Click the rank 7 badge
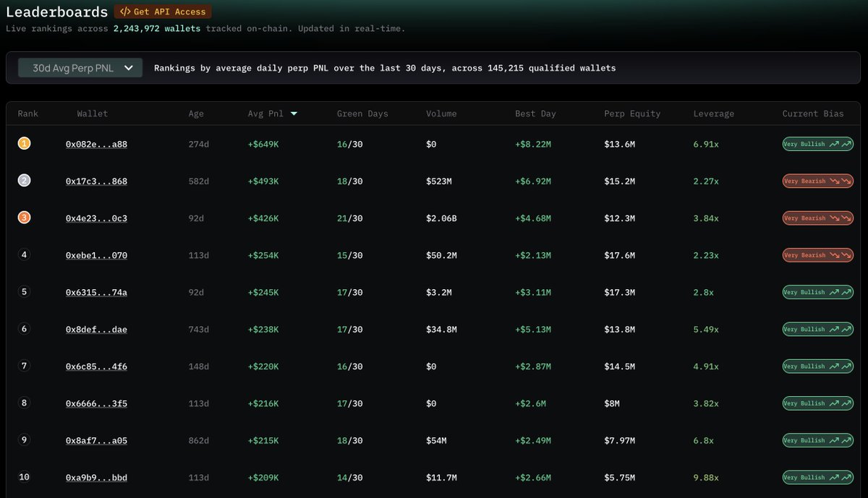The image size is (868, 498). coord(24,366)
